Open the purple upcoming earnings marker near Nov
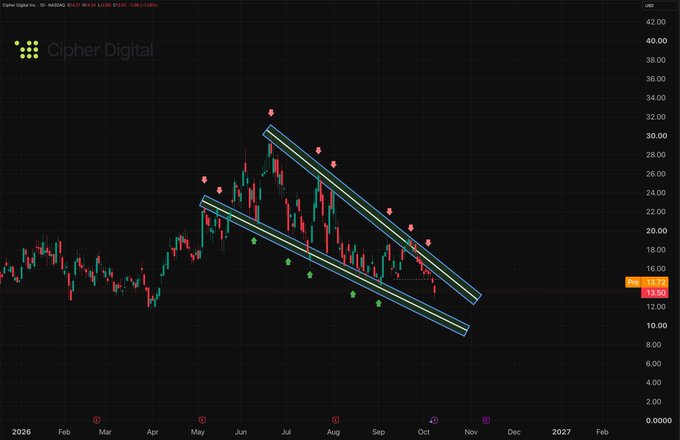 tap(486, 420)
